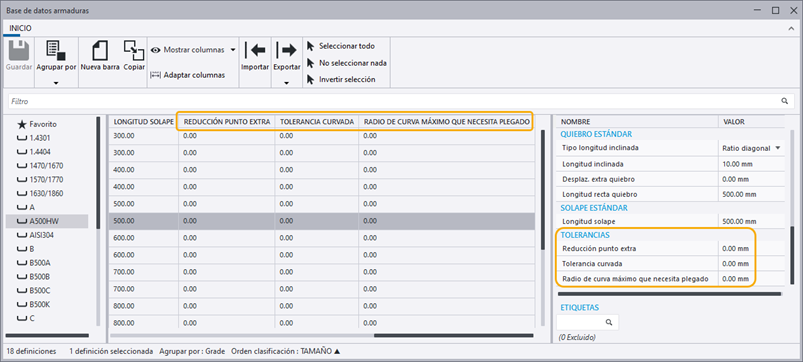This screenshot has width=803, height=362.
Task: Expand the Mostrar columnas dropdown arrow
Action: pos(233,50)
